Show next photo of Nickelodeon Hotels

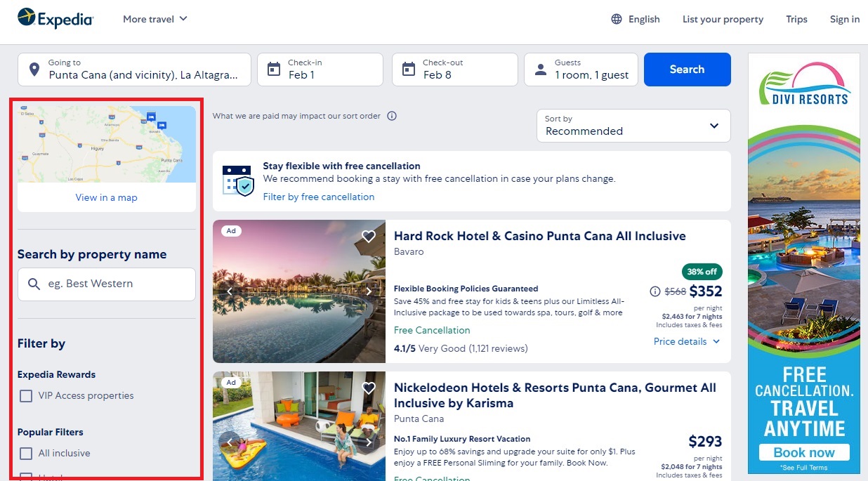[x=369, y=442]
